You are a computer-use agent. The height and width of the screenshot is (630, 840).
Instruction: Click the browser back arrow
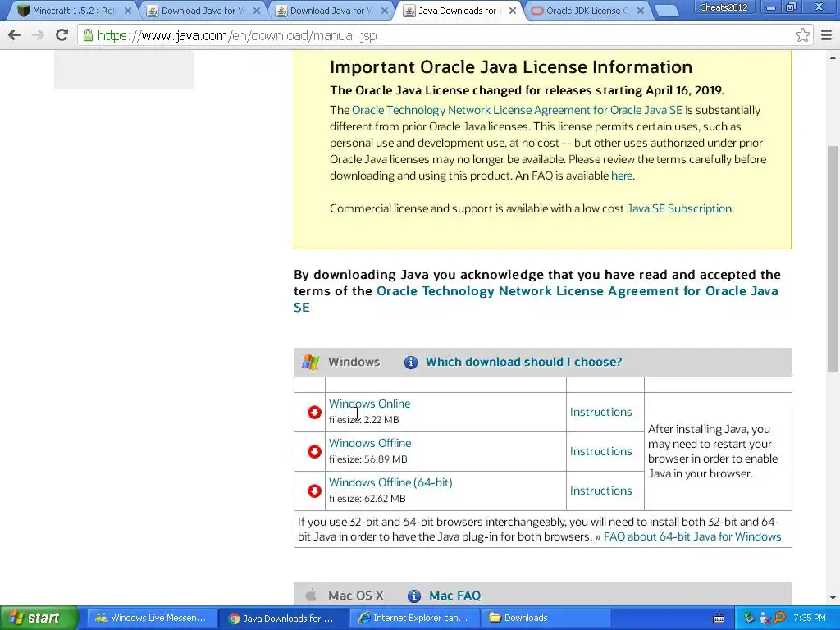(15, 35)
